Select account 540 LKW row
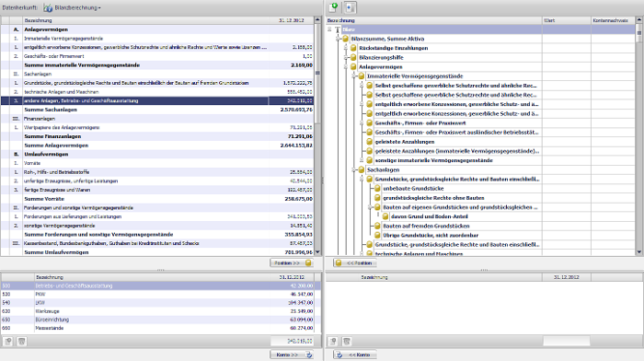The image size is (644, 361). [157, 303]
